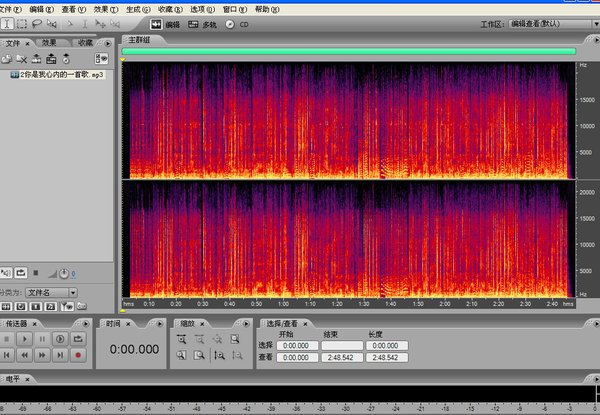Toggle Files panel show options button
The height and width of the screenshot is (415, 600).
click(101, 59)
